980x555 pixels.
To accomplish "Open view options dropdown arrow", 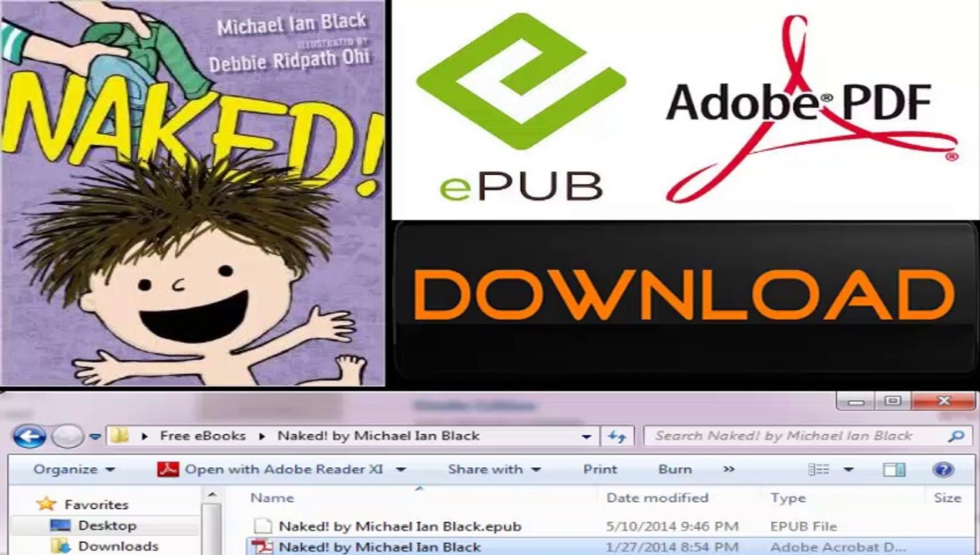I will click(848, 469).
